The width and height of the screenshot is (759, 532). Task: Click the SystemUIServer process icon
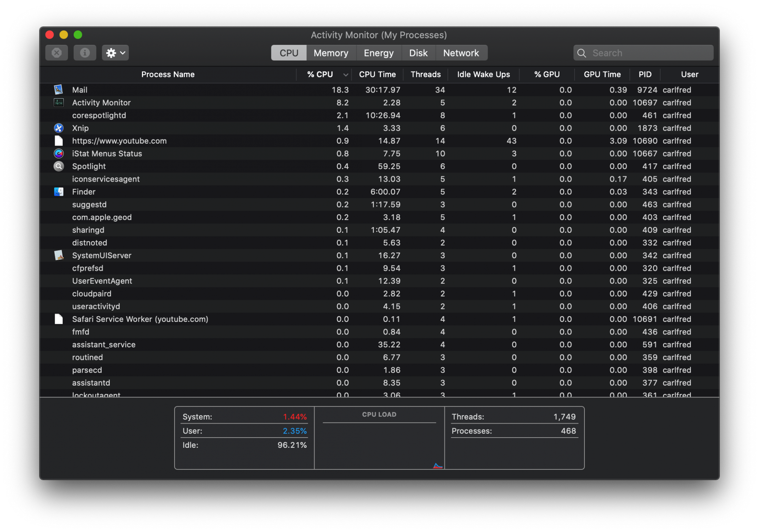58,256
